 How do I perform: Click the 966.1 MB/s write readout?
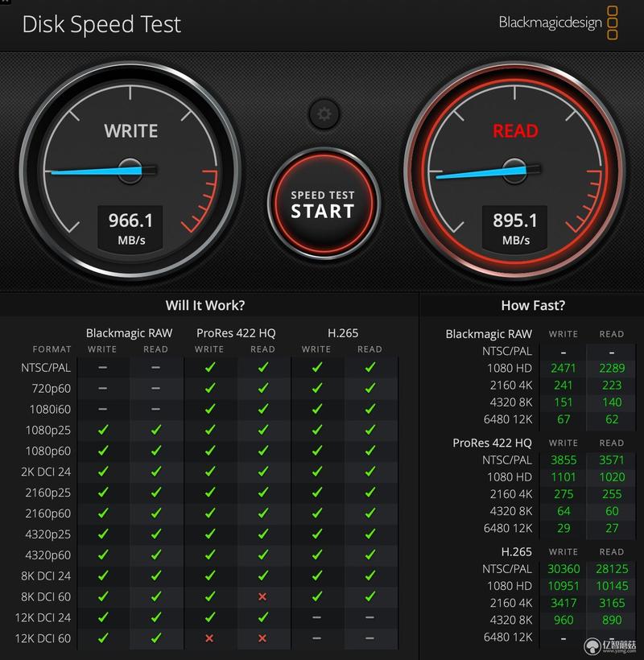tap(131, 228)
